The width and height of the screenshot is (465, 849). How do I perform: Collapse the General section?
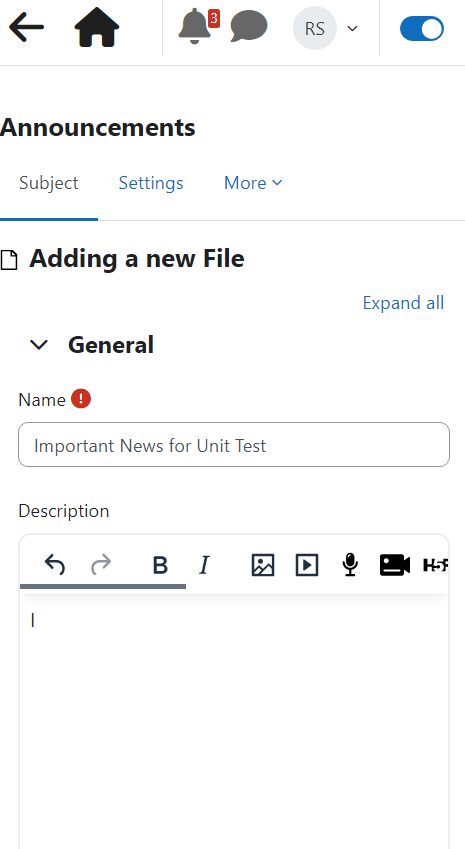(x=39, y=344)
